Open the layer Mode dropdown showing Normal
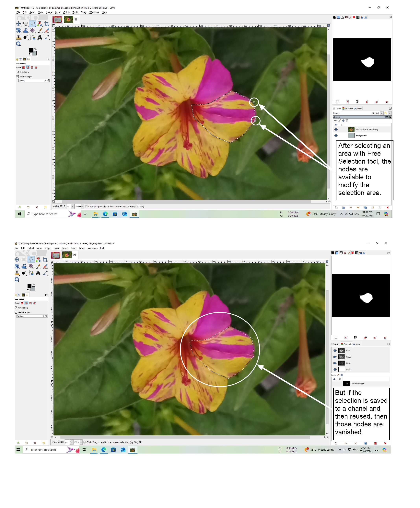This screenshot has height=508, width=420. click(381, 113)
